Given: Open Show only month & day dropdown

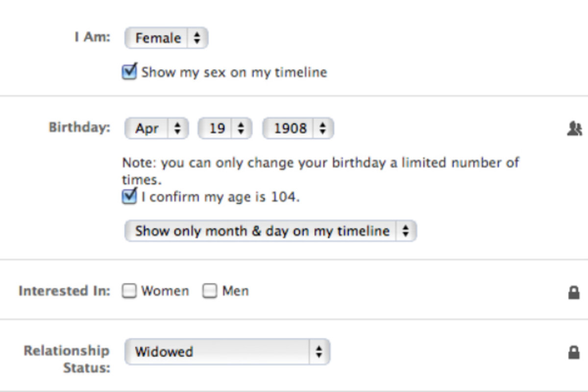Looking at the screenshot, I should (270, 231).
